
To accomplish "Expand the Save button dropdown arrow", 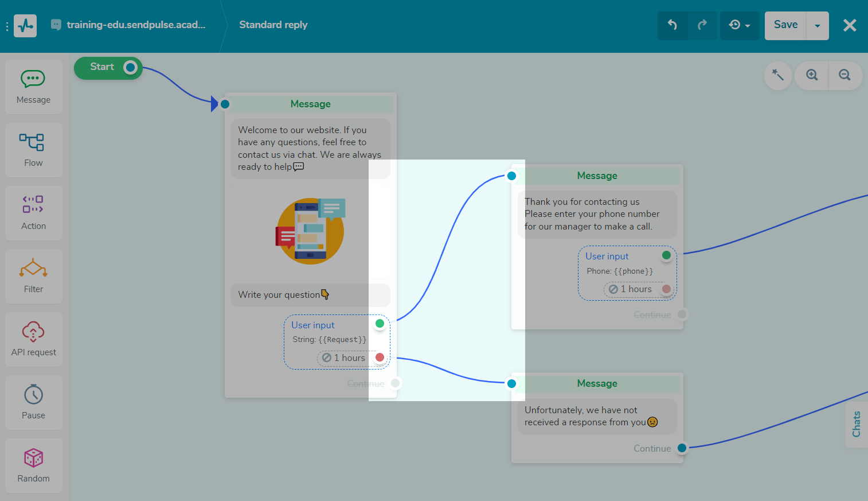I will [x=819, y=25].
